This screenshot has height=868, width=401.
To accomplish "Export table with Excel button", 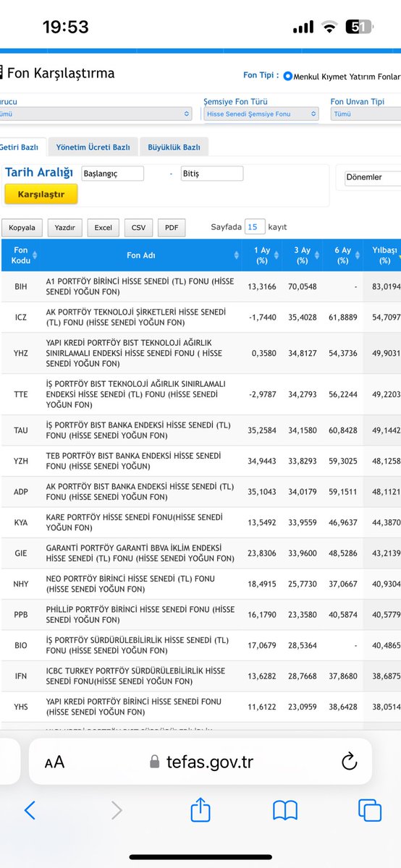I will tap(104, 228).
